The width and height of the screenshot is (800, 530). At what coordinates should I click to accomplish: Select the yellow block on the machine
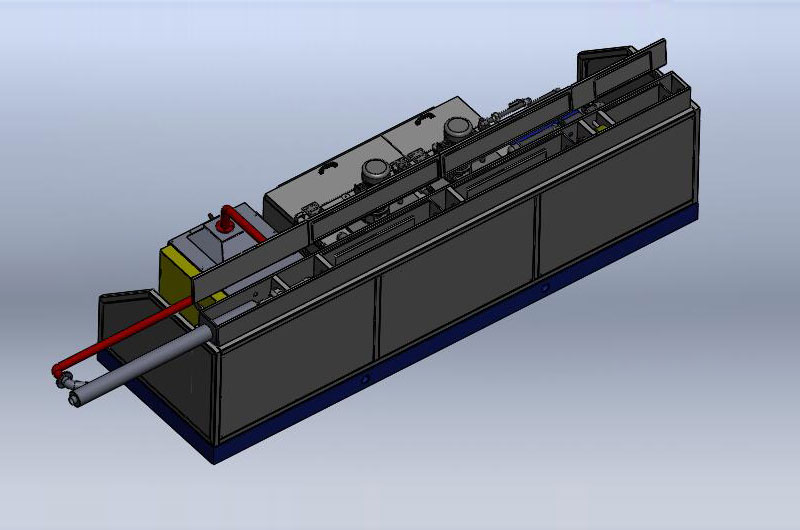click(173, 275)
